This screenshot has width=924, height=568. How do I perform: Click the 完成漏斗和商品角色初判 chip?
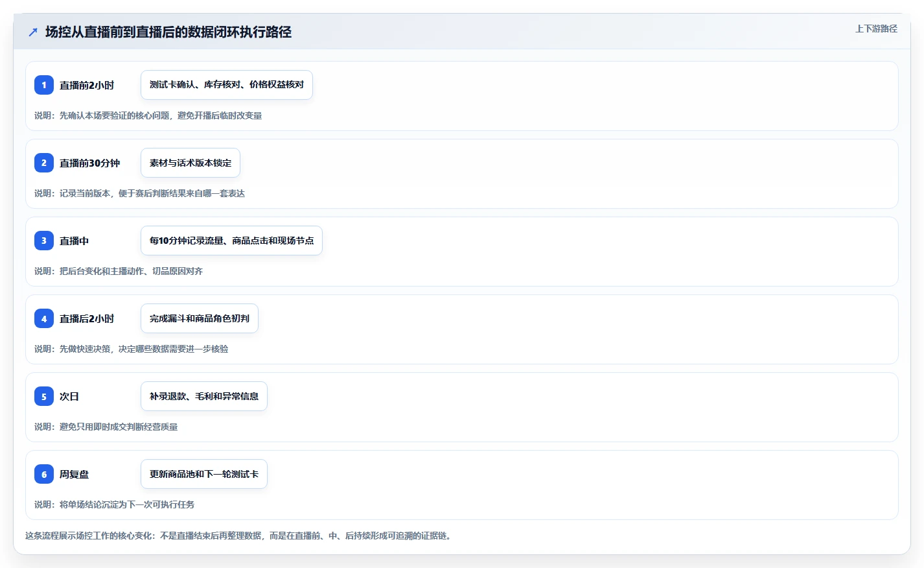(200, 318)
